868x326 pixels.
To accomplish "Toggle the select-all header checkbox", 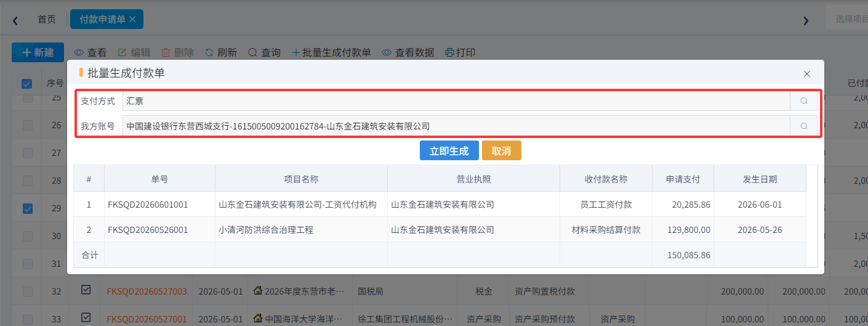I will [x=27, y=84].
